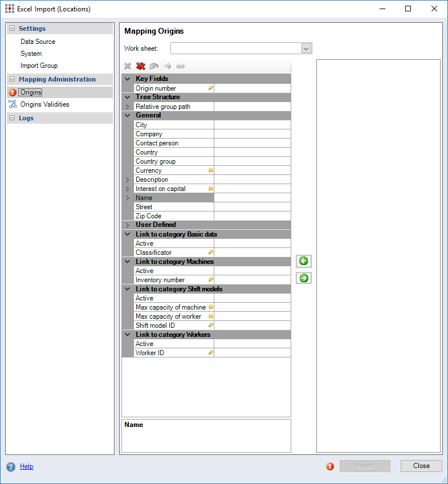
Task: Click the Close button
Action: pos(421,466)
